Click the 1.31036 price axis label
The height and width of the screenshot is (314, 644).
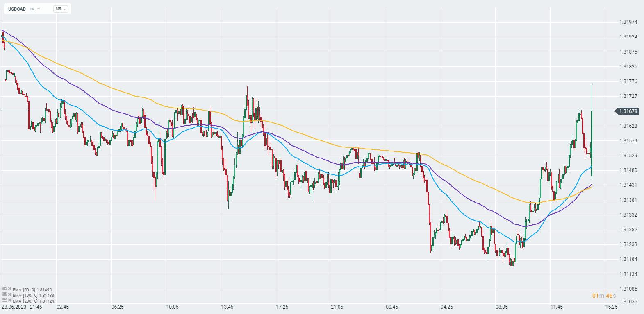tap(628, 302)
